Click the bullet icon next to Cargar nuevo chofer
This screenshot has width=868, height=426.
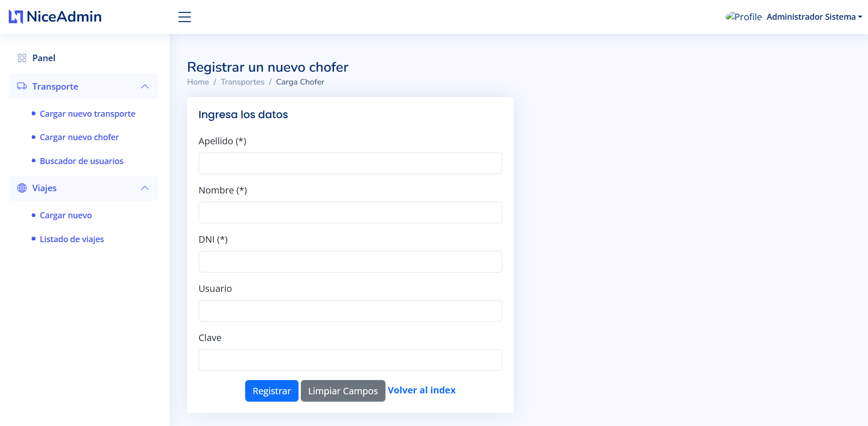coord(32,137)
